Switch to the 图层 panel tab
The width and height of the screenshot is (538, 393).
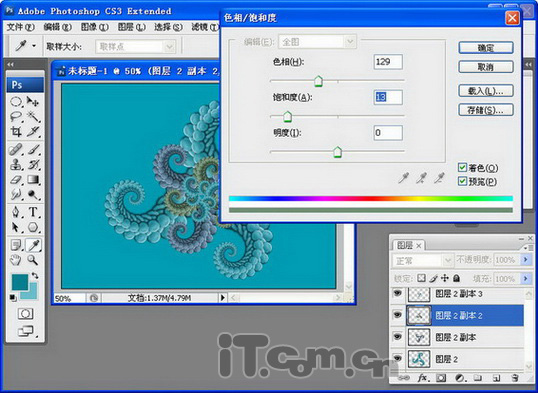[x=409, y=245]
